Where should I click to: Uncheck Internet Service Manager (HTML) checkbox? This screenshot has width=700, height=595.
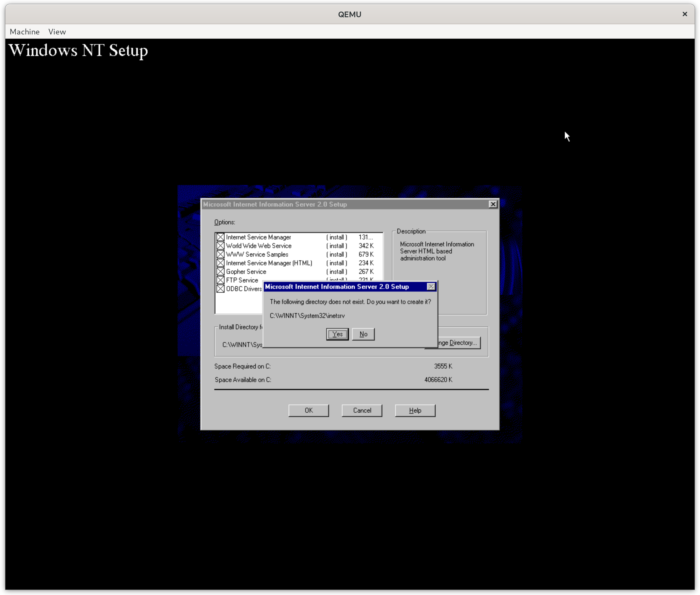pos(220,263)
